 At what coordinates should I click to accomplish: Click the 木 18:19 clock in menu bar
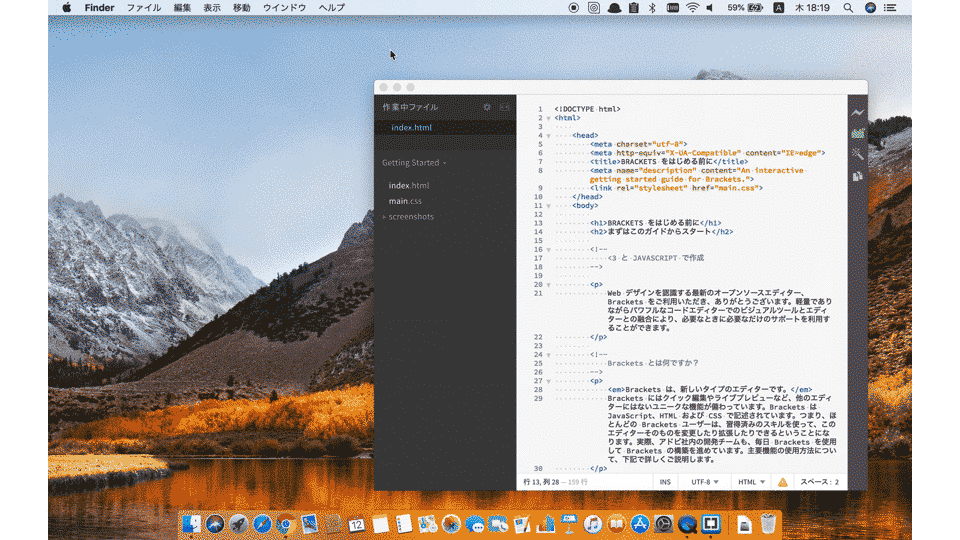tap(812, 8)
